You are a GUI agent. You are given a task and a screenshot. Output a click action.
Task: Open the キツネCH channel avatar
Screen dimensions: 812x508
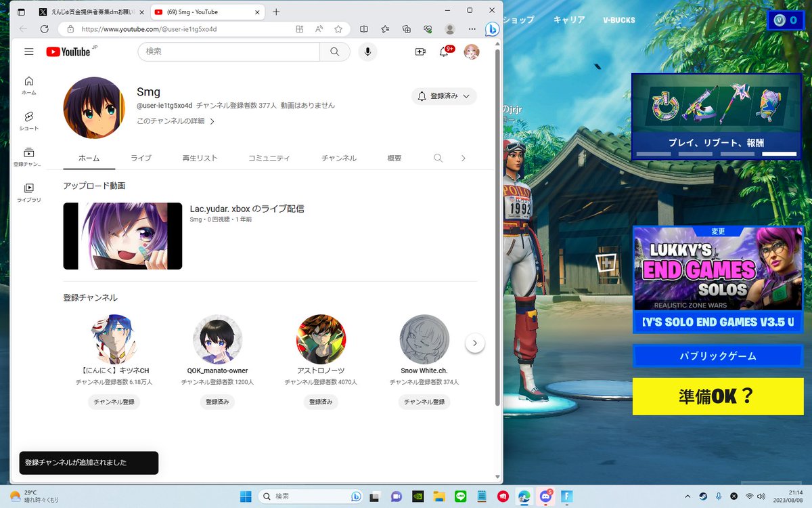114,339
